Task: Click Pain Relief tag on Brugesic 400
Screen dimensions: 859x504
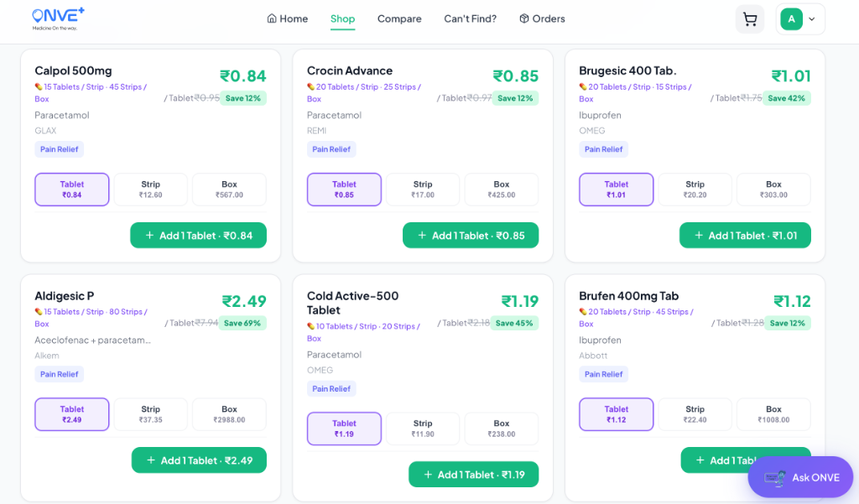Action: pos(604,149)
